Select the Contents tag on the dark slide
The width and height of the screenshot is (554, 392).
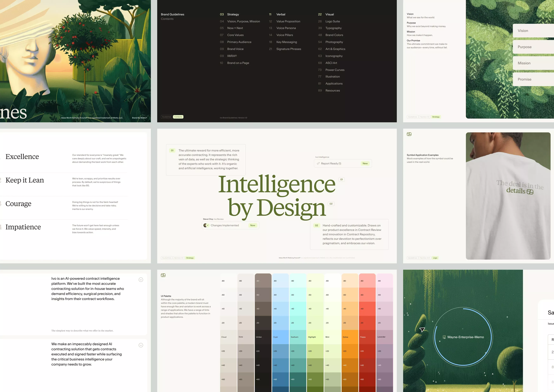click(178, 117)
